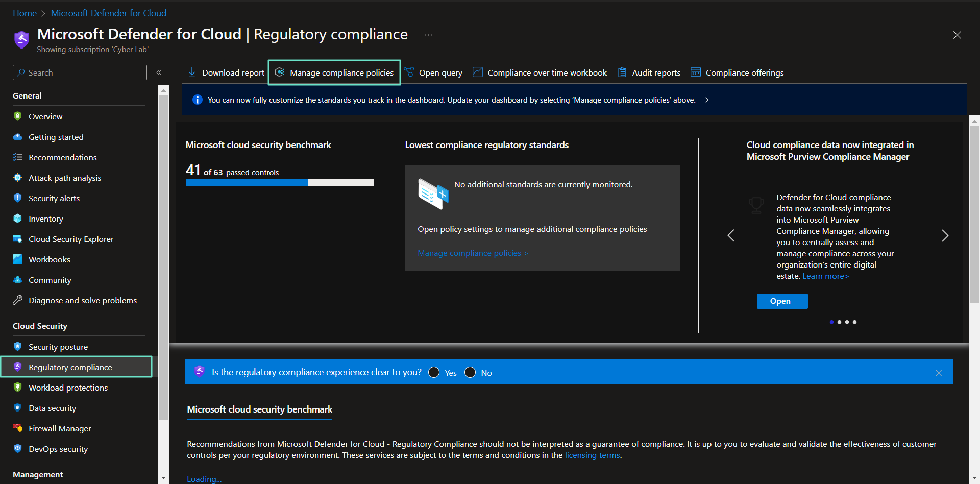Click the 'Loading...' text at bottom
980x484 pixels.
[x=204, y=479]
